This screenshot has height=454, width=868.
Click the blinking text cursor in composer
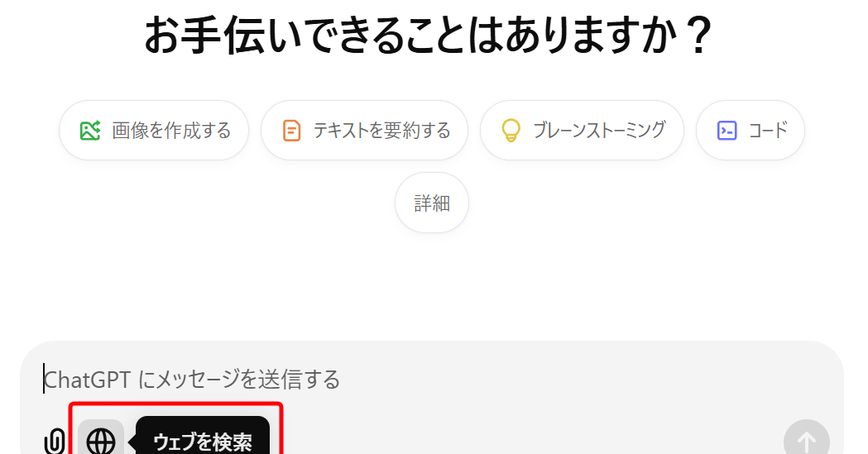[44, 379]
